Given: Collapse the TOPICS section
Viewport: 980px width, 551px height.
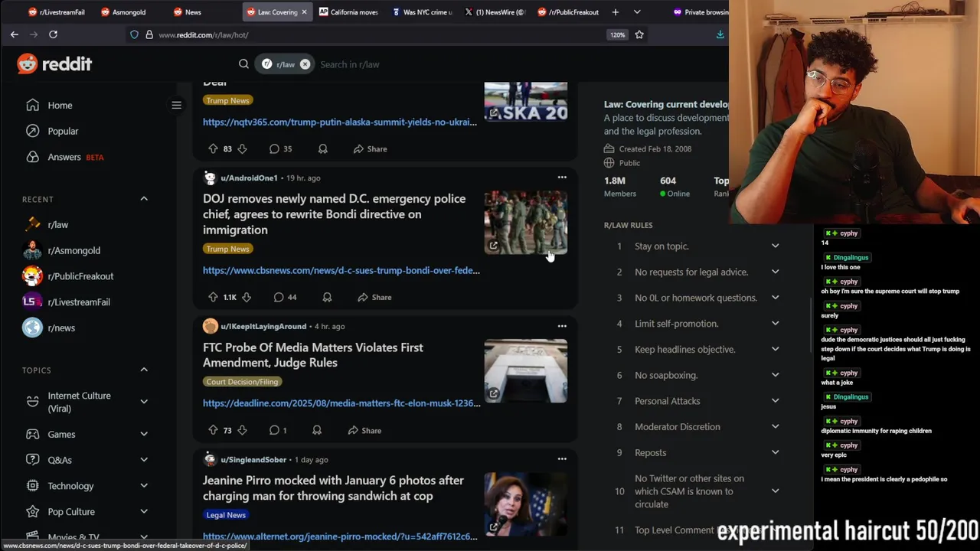Looking at the screenshot, I should [144, 370].
